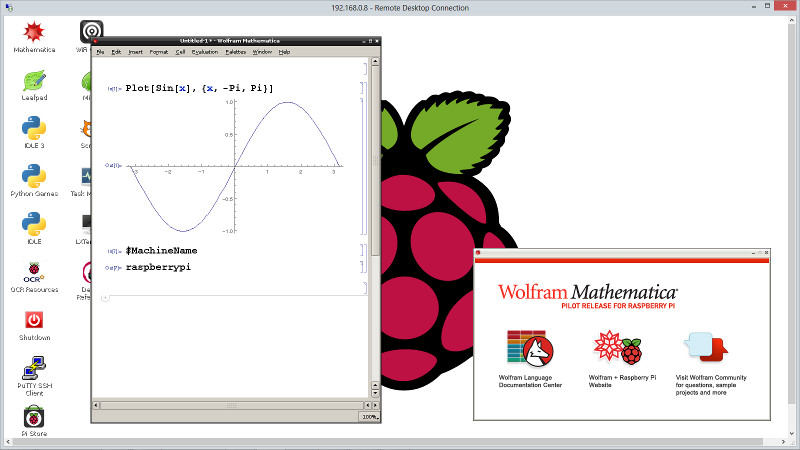Open the Format menu
The image size is (800, 450).
(x=159, y=51)
